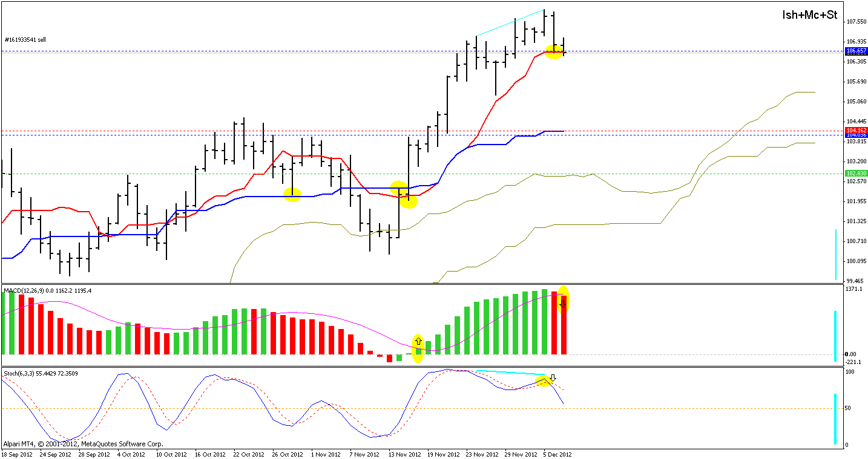Click the green 102.830 price tag

[x=855, y=174]
